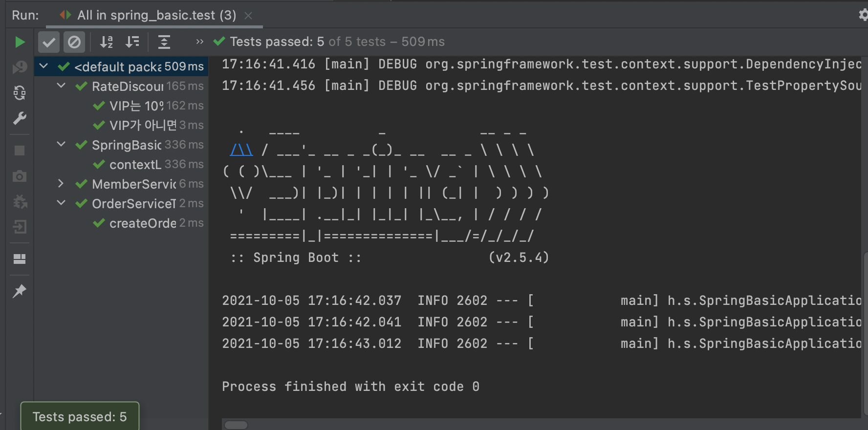The height and width of the screenshot is (430, 868).
Task: Click the green Rerun tests play button
Action: 20,43
